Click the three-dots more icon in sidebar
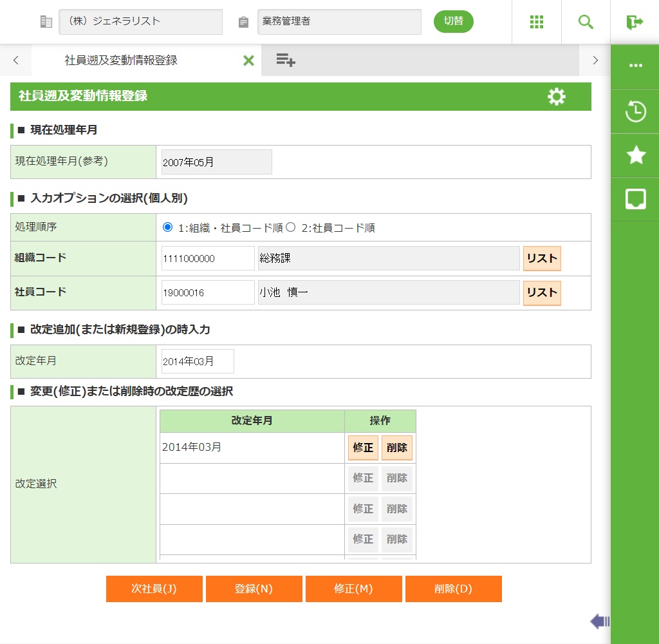 pyautogui.click(x=635, y=66)
